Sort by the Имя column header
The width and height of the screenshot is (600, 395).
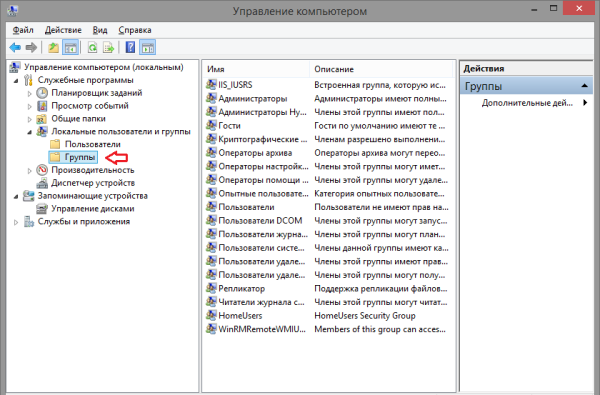pyautogui.click(x=255, y=69)
